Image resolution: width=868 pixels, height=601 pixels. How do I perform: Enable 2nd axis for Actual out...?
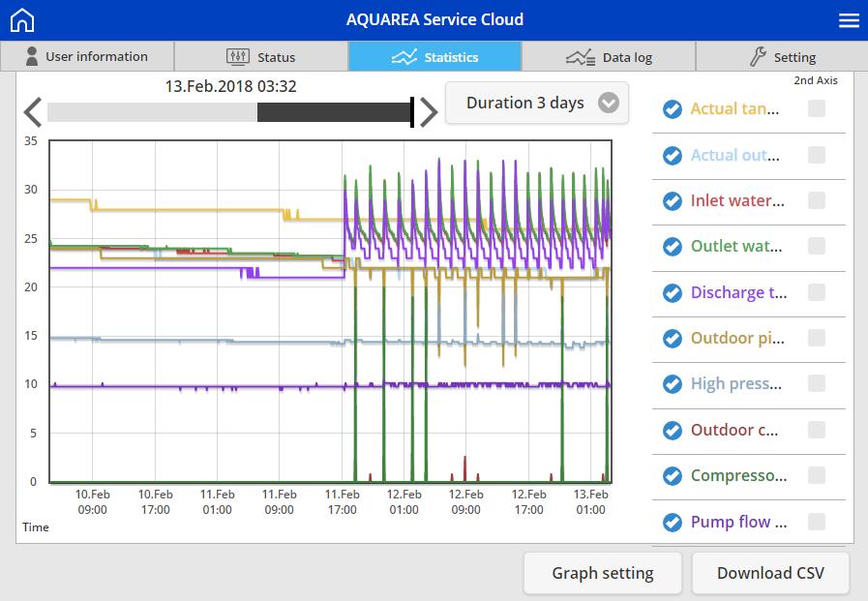point(817,155)
